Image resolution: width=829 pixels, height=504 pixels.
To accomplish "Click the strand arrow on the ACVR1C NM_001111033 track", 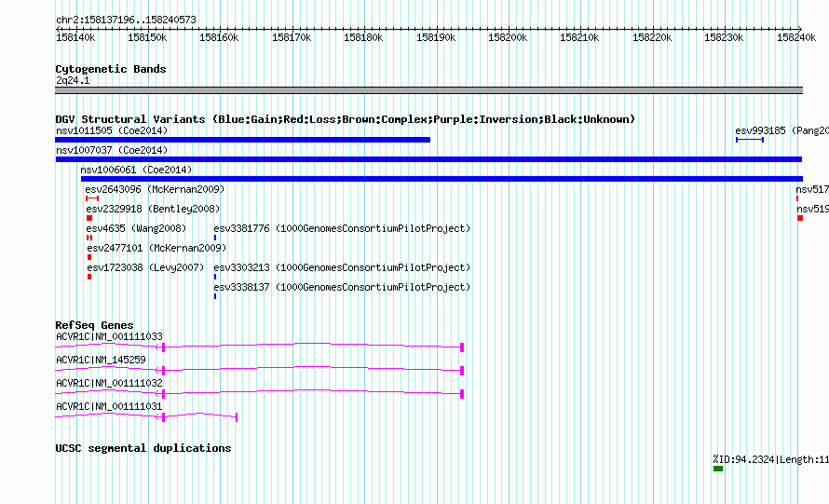I will click(157, 347).
